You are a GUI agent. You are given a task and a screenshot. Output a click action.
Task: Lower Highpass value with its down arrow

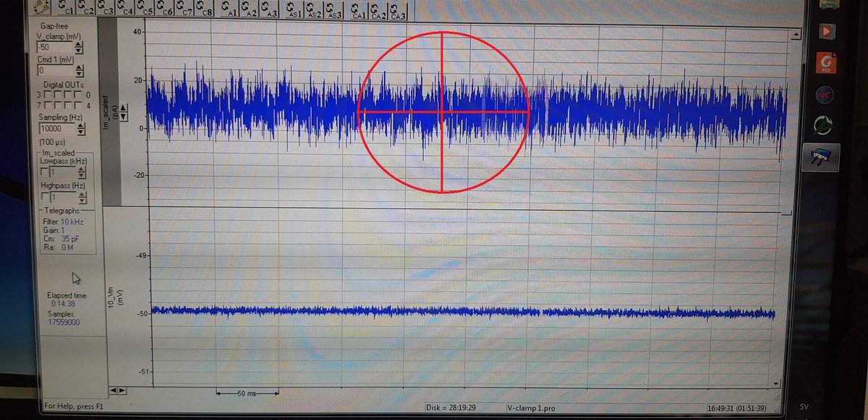82,201
